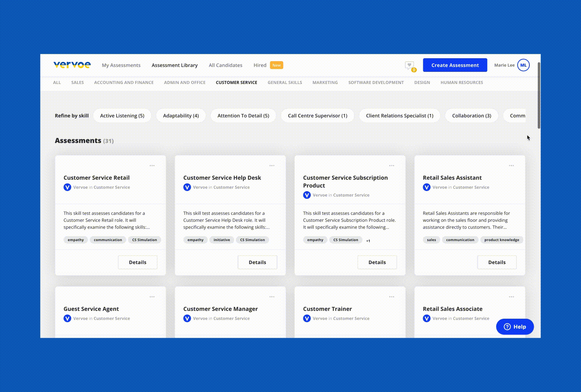
Task: Filter by Call Centre Supervisor (1) skill
Action: (317, 116)
